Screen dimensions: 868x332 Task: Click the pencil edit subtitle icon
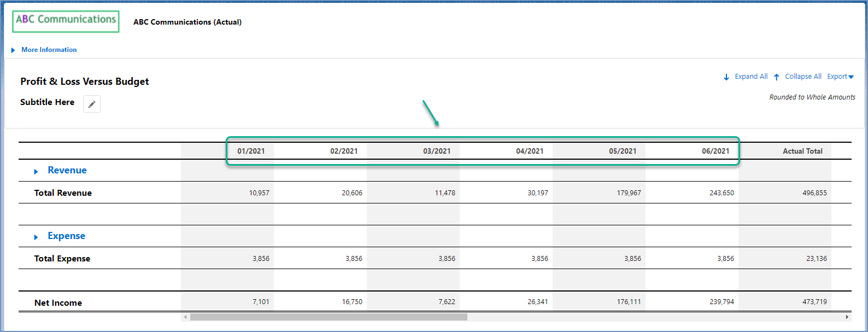pyautogui.click(x=92, y=104)
